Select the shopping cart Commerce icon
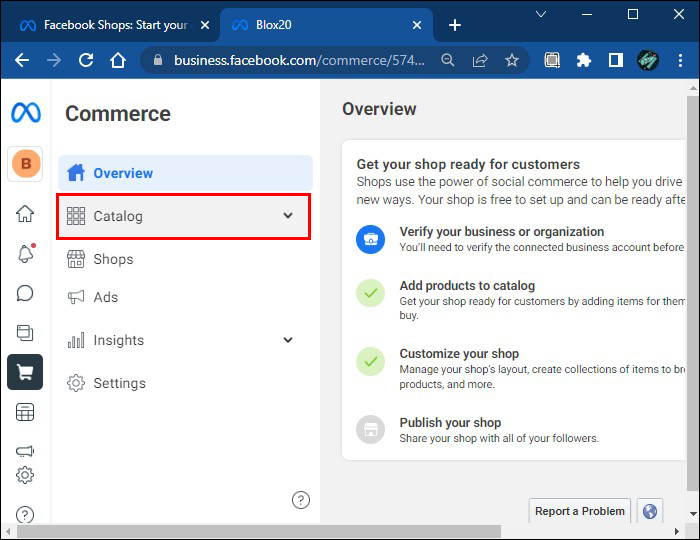 pos(25,372)
